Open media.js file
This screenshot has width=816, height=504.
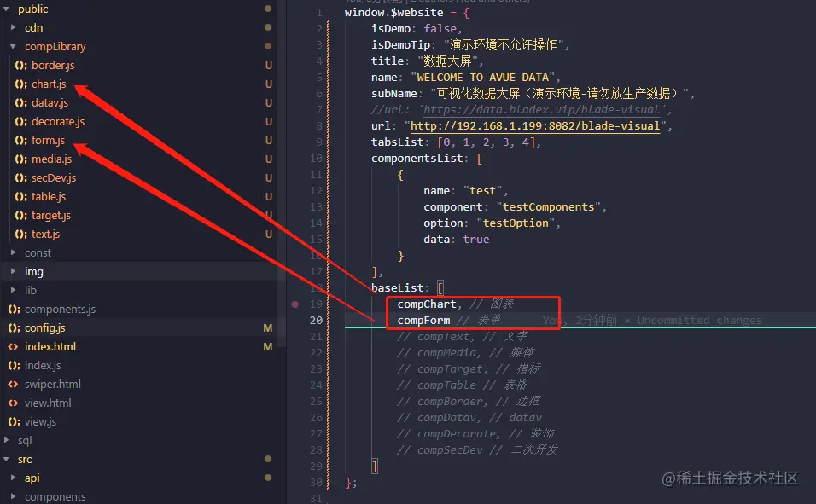coord(51,159)
